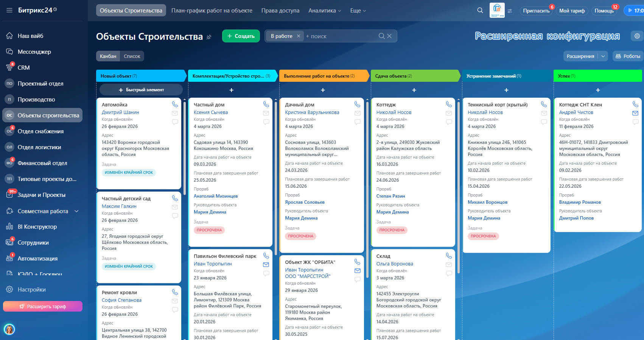Run search with the filter magnifier icon
This screenshot has height=340, width=644.
tap(382, 36)
